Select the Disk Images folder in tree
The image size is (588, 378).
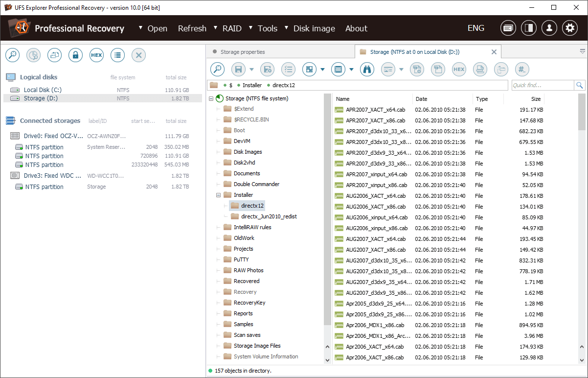[248, 152]
